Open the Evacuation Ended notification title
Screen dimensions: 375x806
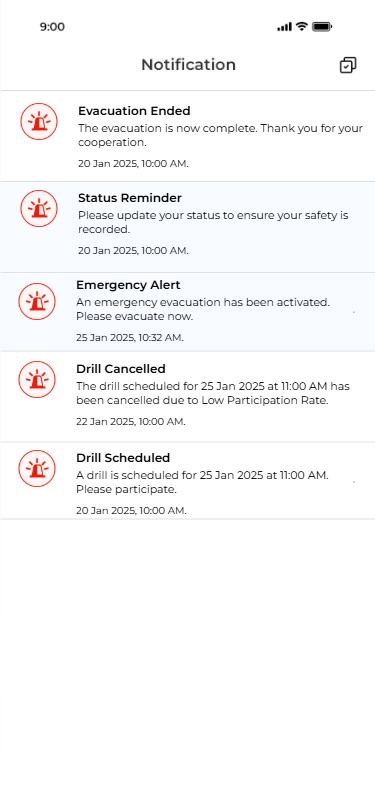[134, 111]
